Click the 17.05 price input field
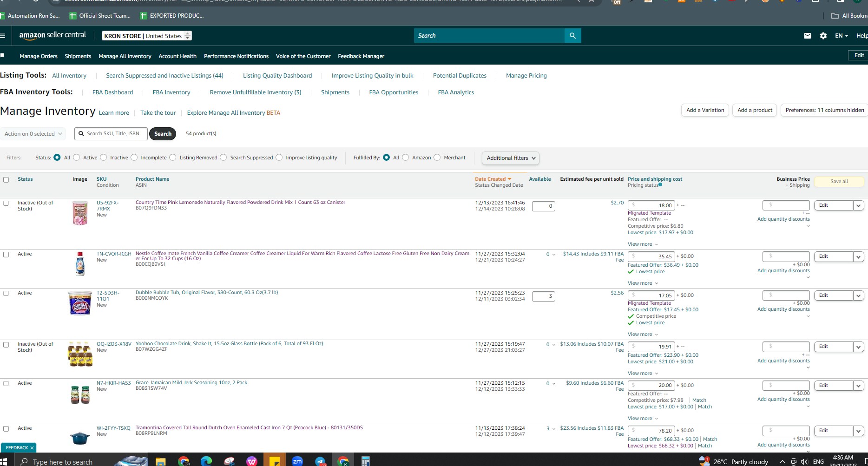The height and width of the screenshot is (466, 868). point(651,295)
